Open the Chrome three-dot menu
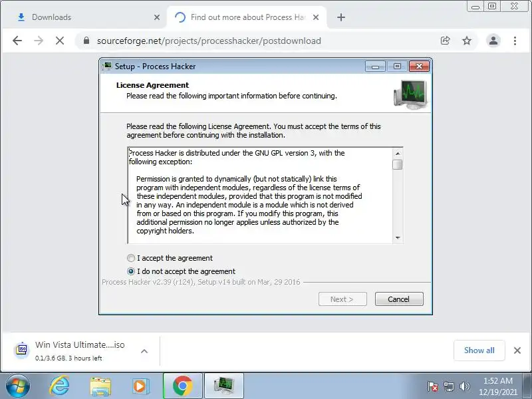532x399 pixels. [x=515, y=41]
